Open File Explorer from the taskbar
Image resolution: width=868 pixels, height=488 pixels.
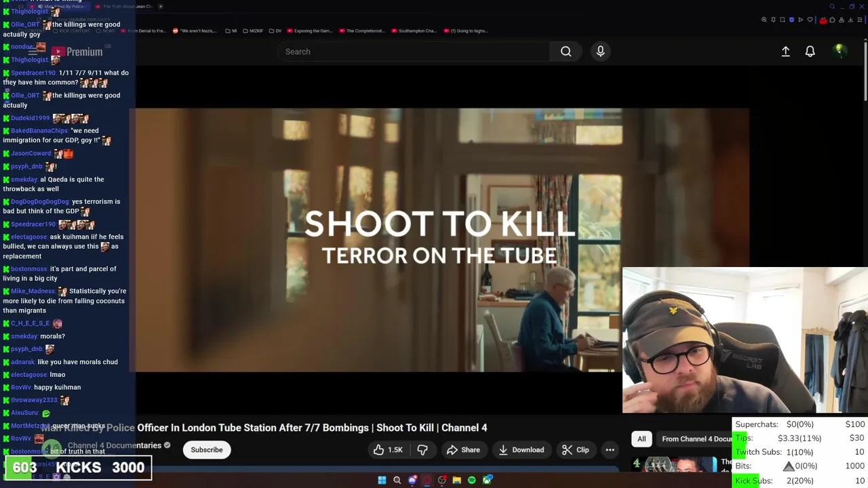coord(457,481)
